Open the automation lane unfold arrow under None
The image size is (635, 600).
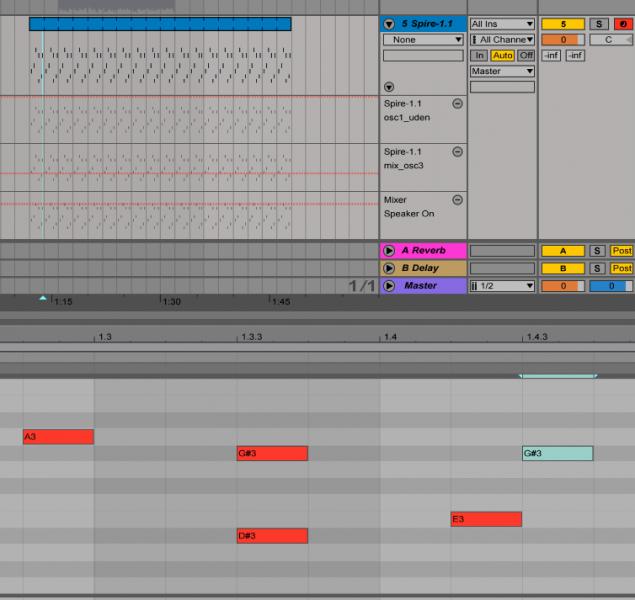[x=389, y=87]
